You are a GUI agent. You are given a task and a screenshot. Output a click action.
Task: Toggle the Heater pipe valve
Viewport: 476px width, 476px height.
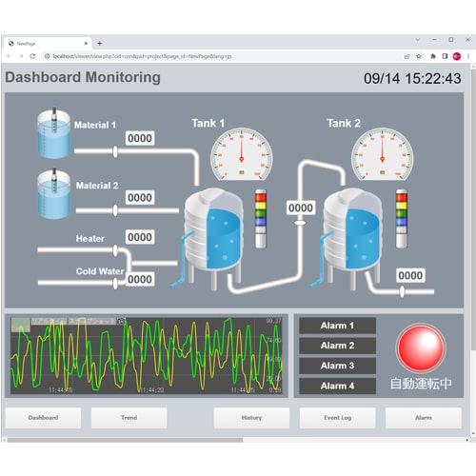(115, 250)
